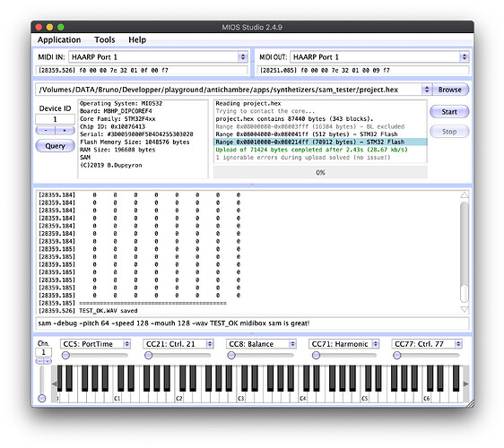The width and height of the screenshot is (504, 448).
Task: Click the CC21 slider knob
Action: tap(148, 356)
